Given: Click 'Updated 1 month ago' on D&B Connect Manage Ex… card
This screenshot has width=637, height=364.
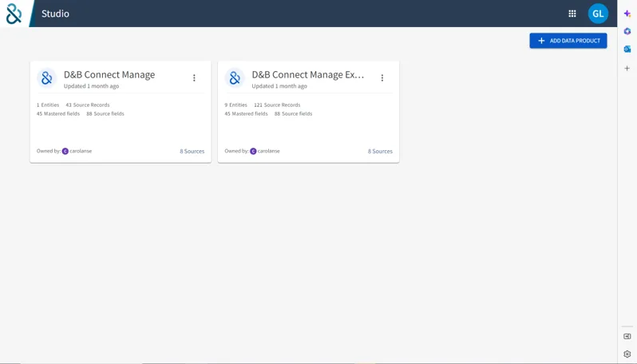Looking at the screenshot, I should tap(279, 86).
